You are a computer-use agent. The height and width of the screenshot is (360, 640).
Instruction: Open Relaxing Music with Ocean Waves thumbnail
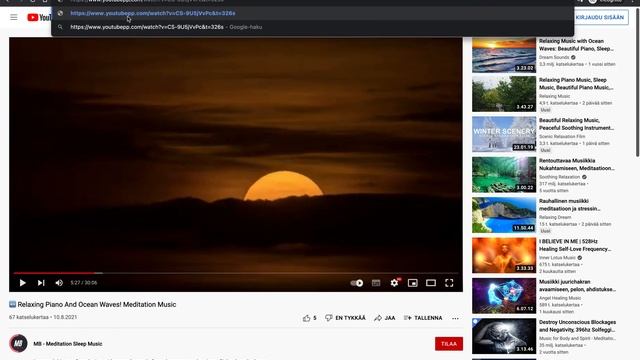[504, 55]
